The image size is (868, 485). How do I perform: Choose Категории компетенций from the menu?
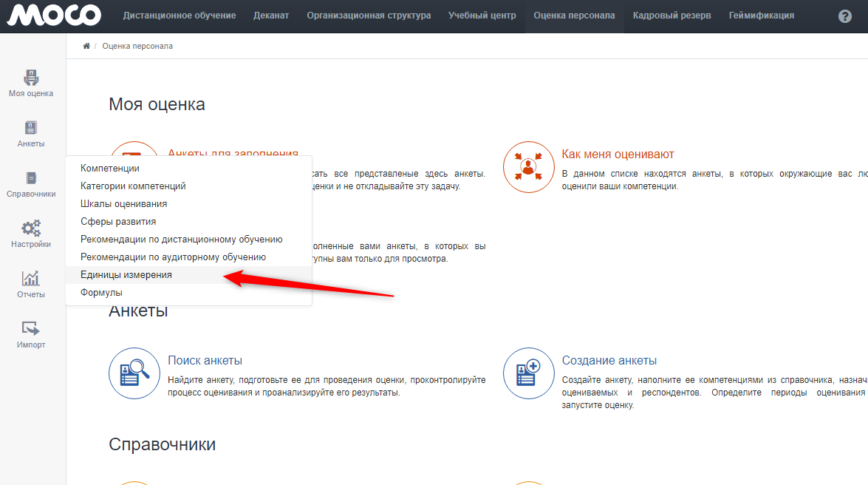click(x=189, y=186)
